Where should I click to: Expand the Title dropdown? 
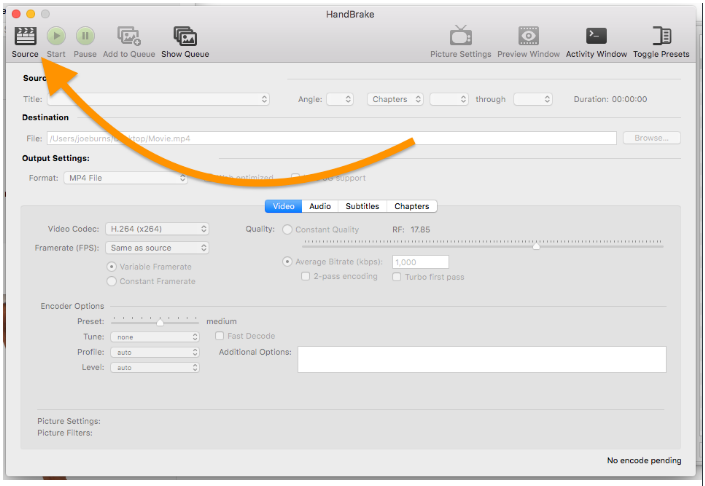[x=159, y=99]
